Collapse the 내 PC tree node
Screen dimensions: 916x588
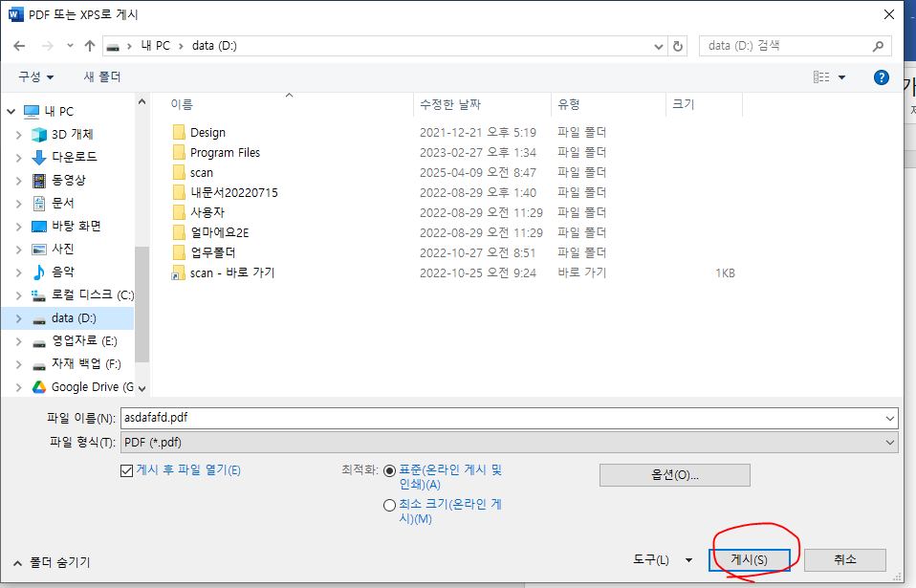[x=11, y=111]
